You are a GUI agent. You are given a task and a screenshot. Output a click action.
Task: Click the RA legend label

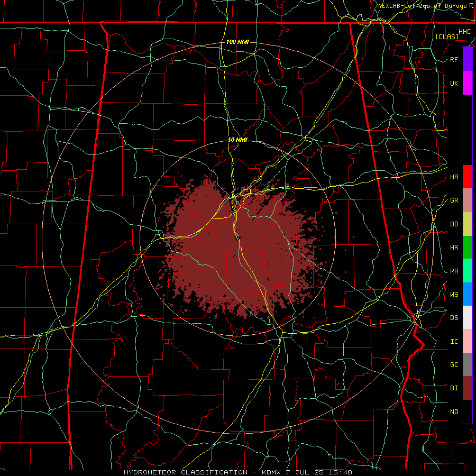click(454, 271)
